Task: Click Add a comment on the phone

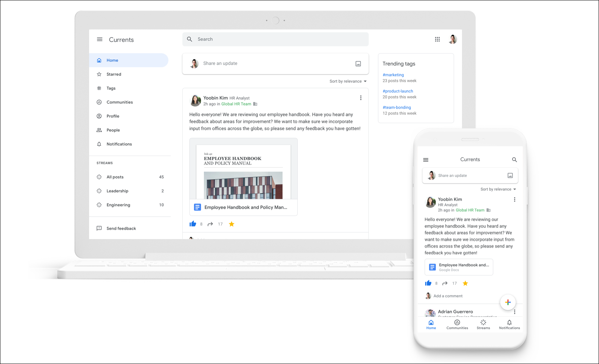Action: coord(448,296)
